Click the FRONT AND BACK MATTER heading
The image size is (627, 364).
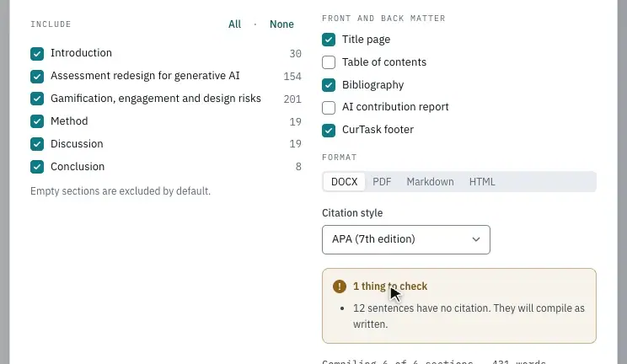click(383, 19)
